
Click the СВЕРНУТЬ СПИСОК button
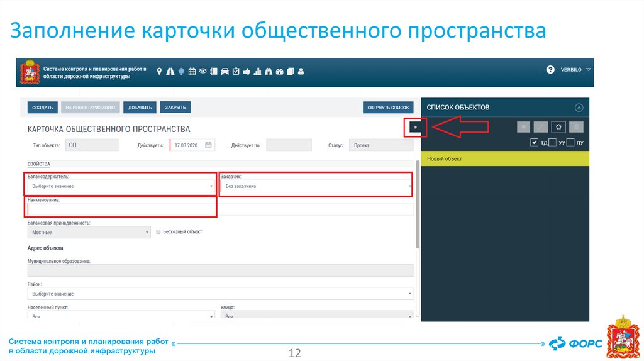387,108
